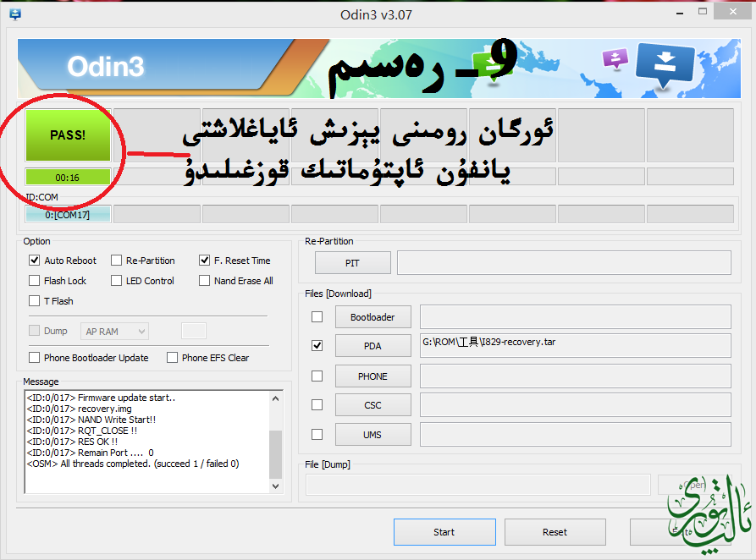Click the 'RES OK !!' log line
Viewport: 756px width, 560px height.
tap(72, 442)
